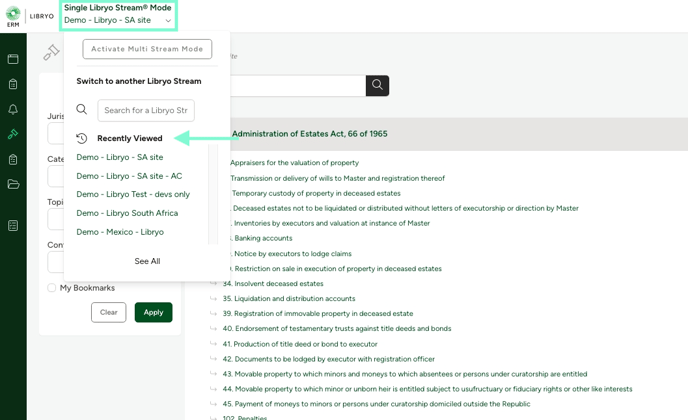This screenshot has width=688, height=420.
Task: Click the Recently Viewed heading
Action: 130,138
